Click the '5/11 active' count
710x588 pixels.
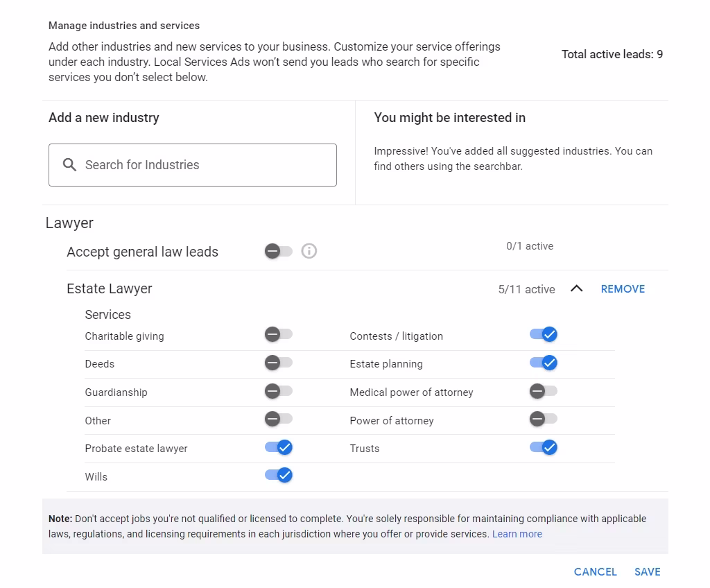(527, 289)
